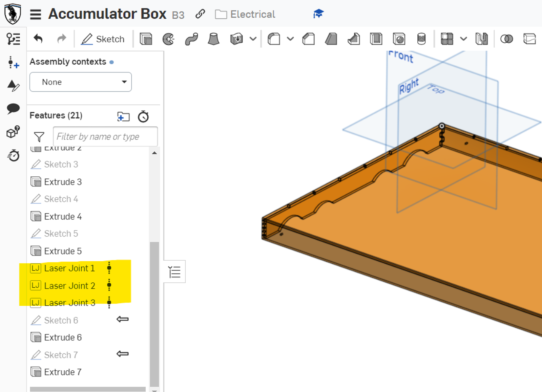Click the Sketch button in toolbar

(103, 39)
